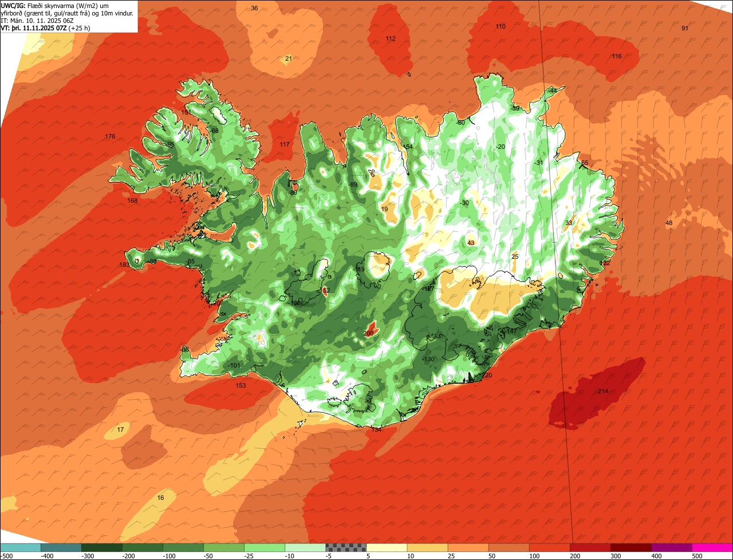The width and height of the screenshot is (733, 560).
Task: Click the map value 19 in north Iceland
Action: pos(384,210)
